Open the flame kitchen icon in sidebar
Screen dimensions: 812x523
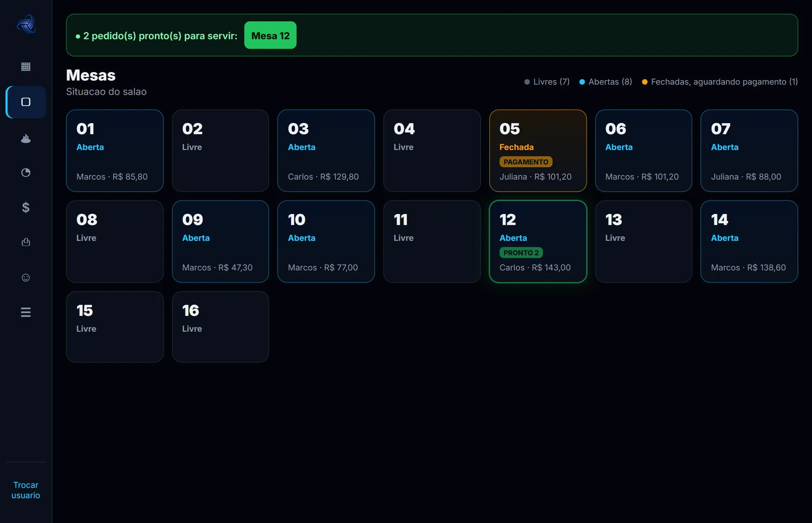click(x=26, y=138)
